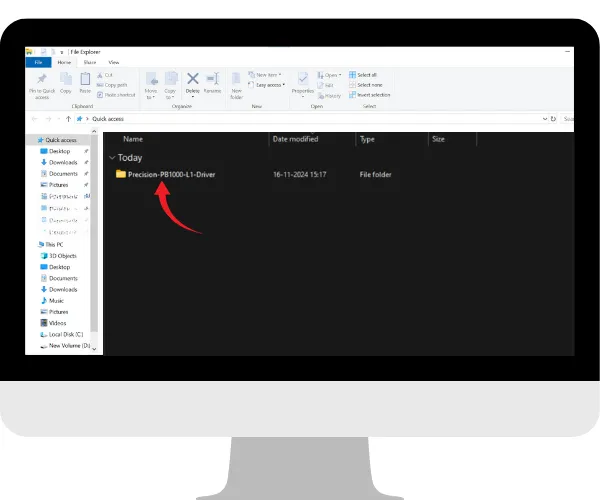The image size is (600, 500).
Task: Click the Rename icon in Organize group
Action: tap(212, 79)
